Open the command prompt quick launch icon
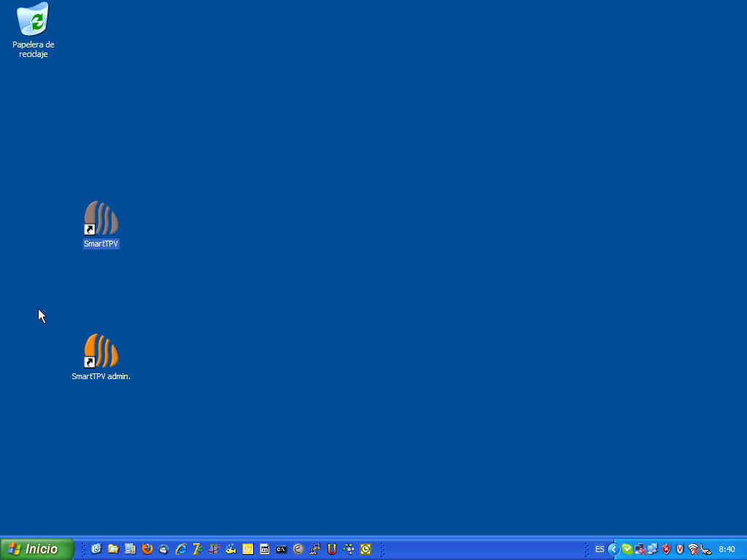747x560 pixels. pyautogui.click(x=281, y=549)
